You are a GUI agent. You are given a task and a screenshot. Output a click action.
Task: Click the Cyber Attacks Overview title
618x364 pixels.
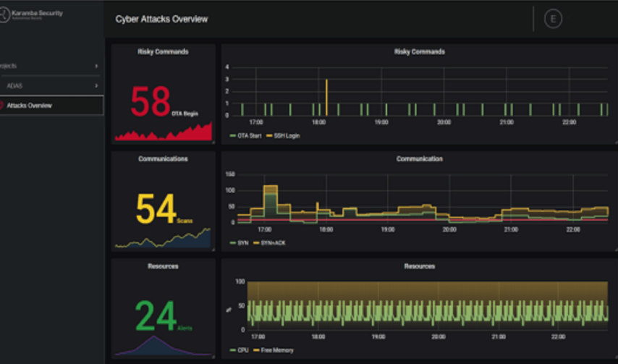(x=161, y=19)
